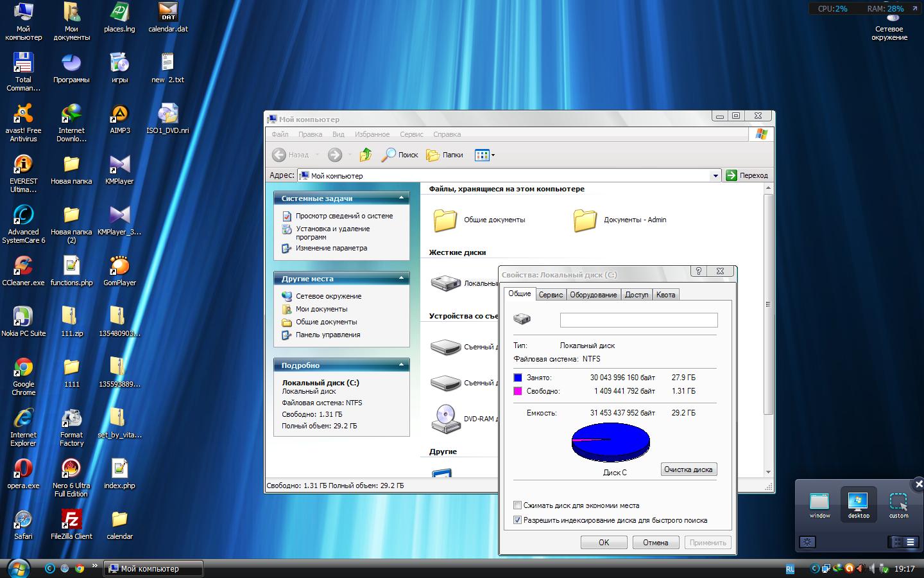Open the address bar dropdown
This screenshot has height=578, width=924.
[x=715, y=175]
